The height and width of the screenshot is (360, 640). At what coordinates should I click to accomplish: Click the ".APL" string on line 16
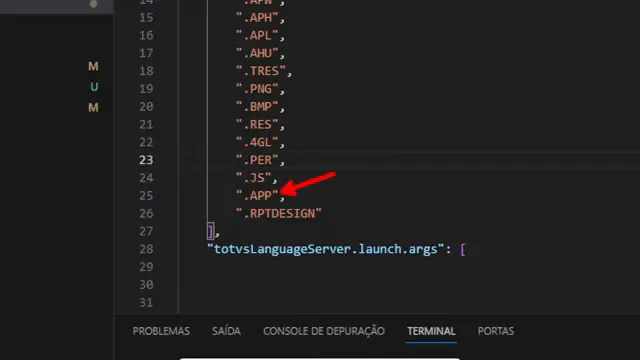(257, 36)
